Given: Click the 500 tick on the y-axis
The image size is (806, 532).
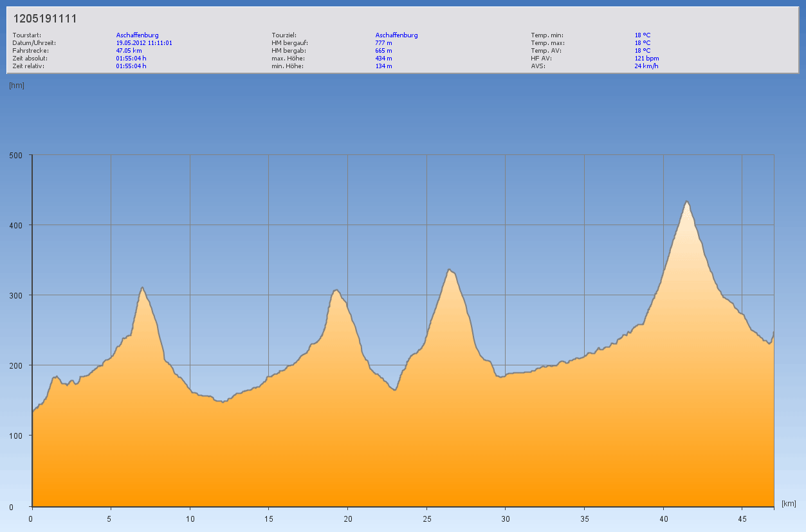Looking at the screenshot, I should [x=15, y=155].
